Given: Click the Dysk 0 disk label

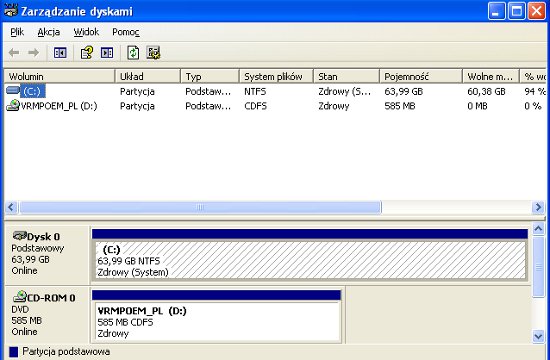Looking at the screenshot, I should (x=43, y=237).
